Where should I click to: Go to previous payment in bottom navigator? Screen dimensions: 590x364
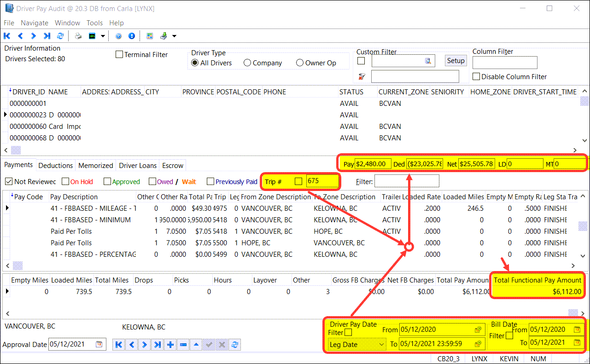[132, 344]
